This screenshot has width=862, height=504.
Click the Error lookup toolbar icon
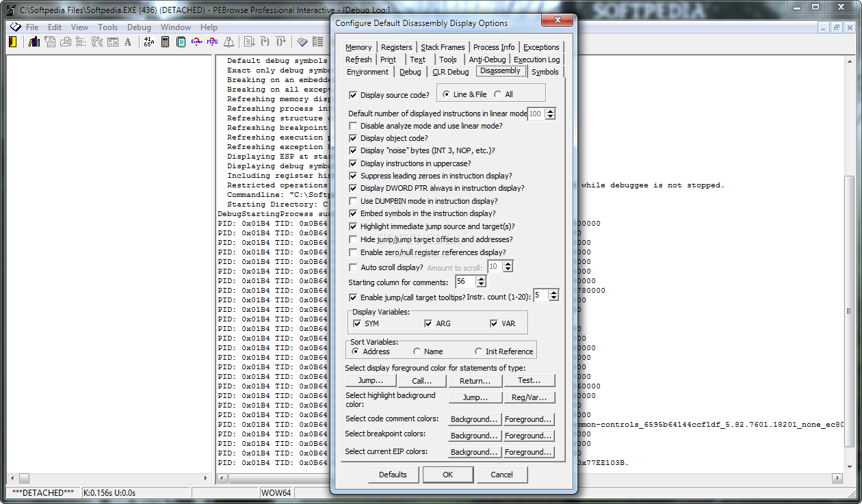click(197, 42)
